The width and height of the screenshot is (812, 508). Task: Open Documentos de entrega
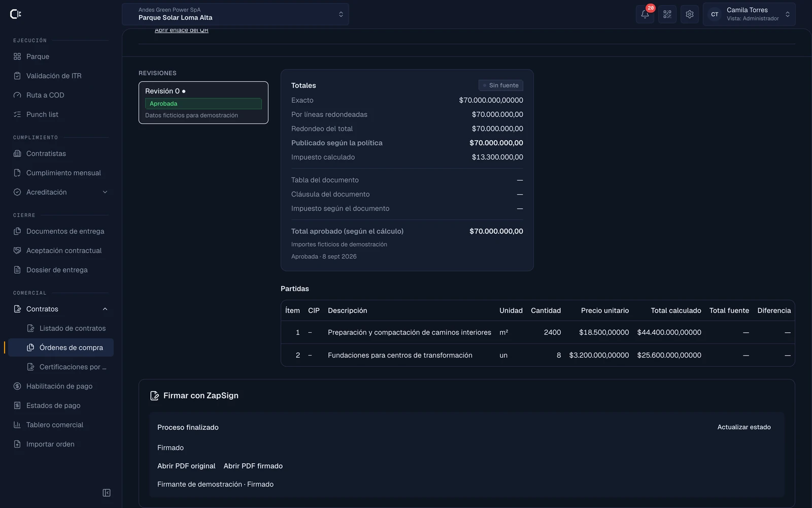point(61,231)
